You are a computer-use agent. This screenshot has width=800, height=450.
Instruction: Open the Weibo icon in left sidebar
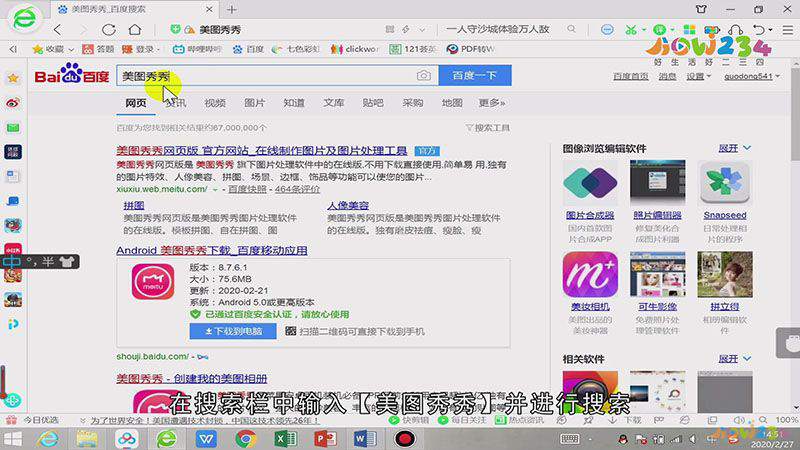coord(13,103)
